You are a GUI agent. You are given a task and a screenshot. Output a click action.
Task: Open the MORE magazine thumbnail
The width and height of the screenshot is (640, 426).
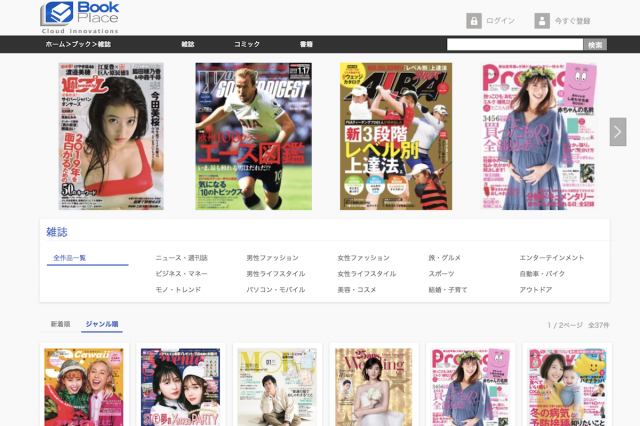277,387
